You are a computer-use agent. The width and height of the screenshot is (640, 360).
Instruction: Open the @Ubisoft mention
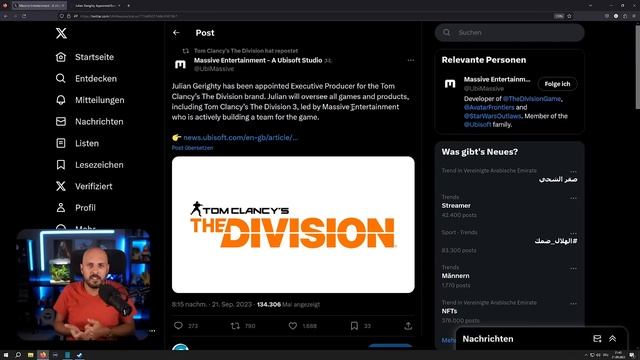coord(478,124)
